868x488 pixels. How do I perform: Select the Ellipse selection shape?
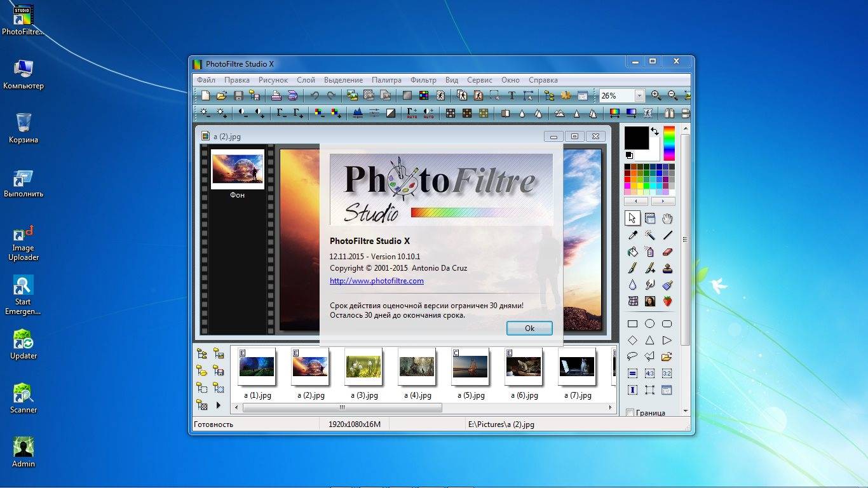(x=649, y=323)
